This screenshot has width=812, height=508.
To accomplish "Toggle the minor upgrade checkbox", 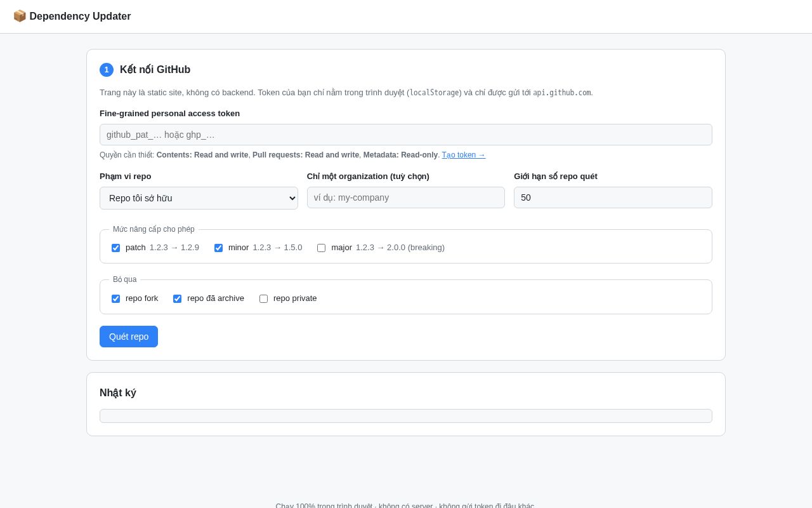I will [x=218, y=248].
